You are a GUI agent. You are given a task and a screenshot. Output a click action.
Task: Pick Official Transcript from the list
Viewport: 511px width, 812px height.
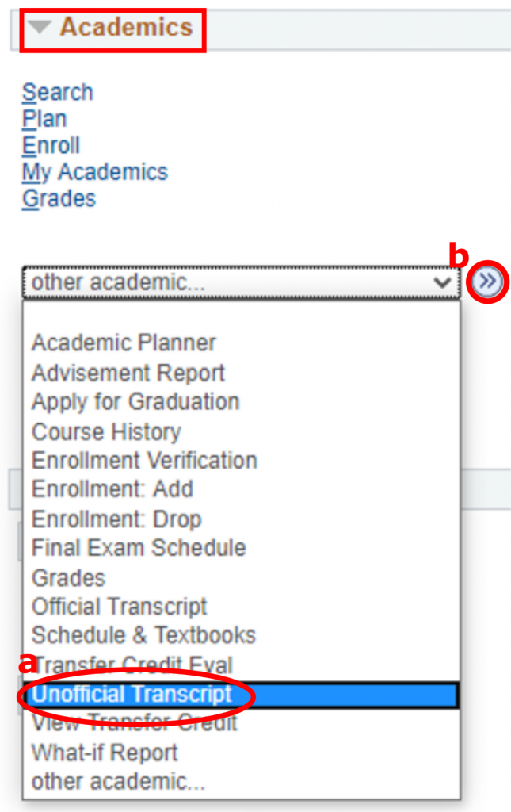pos(119,607)
